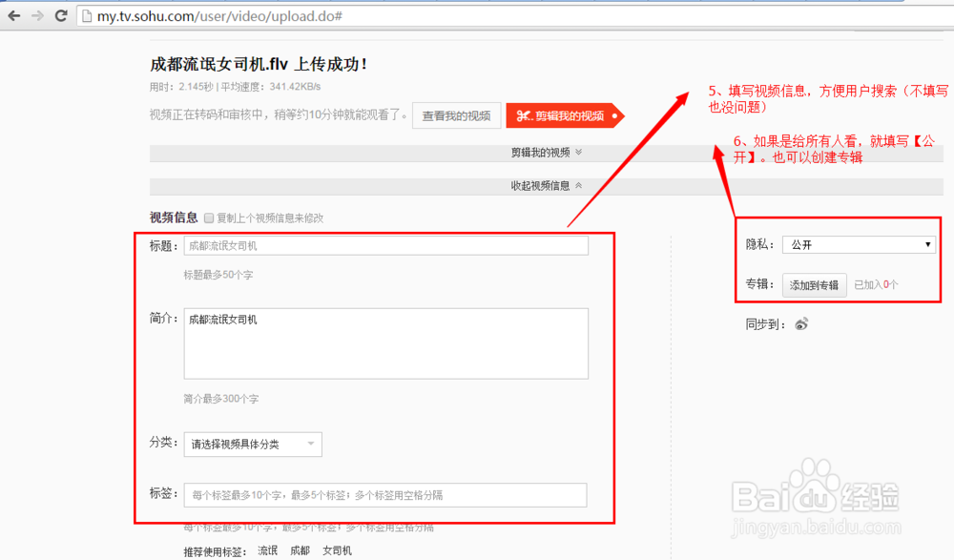Select recommended tag 成都
The image size is (954, 560).
pyautogui.click(x=300, y=550)
